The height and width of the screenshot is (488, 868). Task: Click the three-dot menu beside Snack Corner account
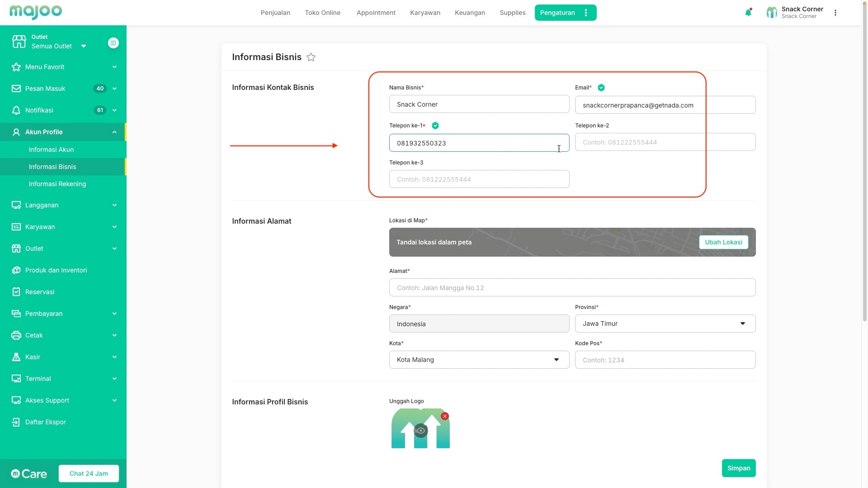(835, 13)
